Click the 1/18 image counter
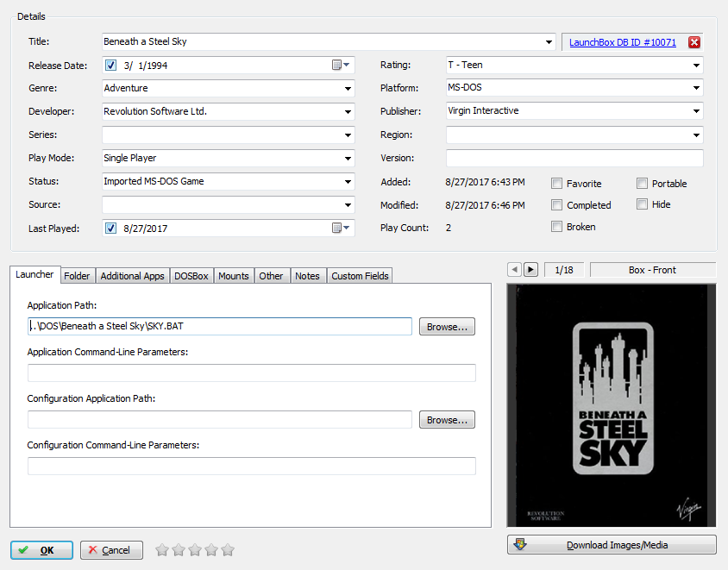Image resolution: width=728 pixels, height=570 pixels. coord(564,270)
